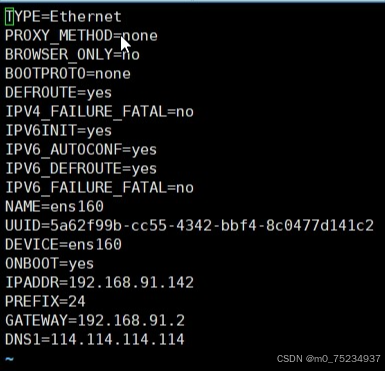Click the IPV6_AUTOCONF=yes line
This screenshot has height=371, width=385.
(x=81, y=150)
